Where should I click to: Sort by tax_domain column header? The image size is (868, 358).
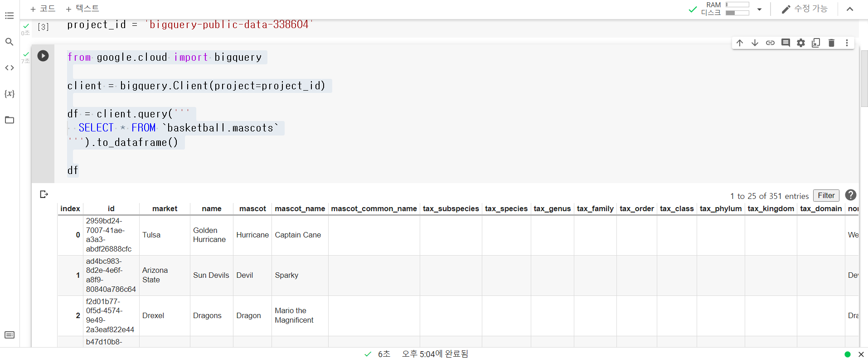pos(821,208)
